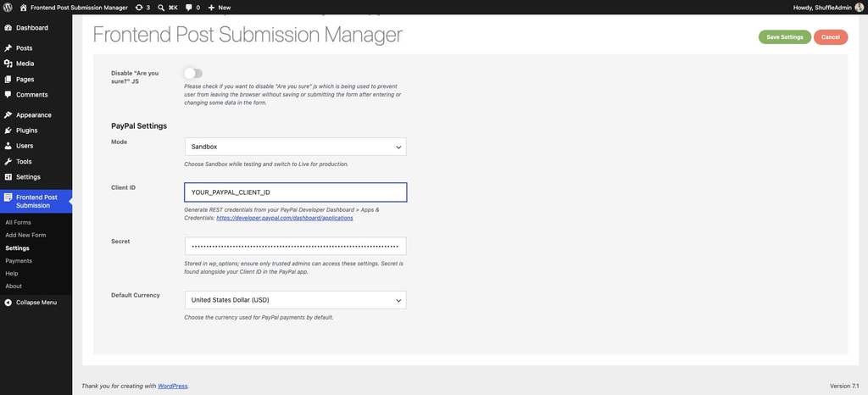This screenshot has width=868, height=395.
Task: Focus the Client ID input field
Action: click(x=296, y=192)
